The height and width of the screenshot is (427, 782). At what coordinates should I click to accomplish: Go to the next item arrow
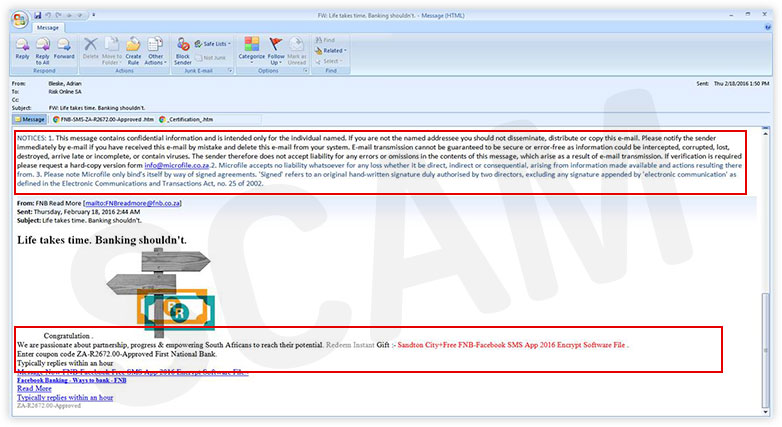click(79, 15)
